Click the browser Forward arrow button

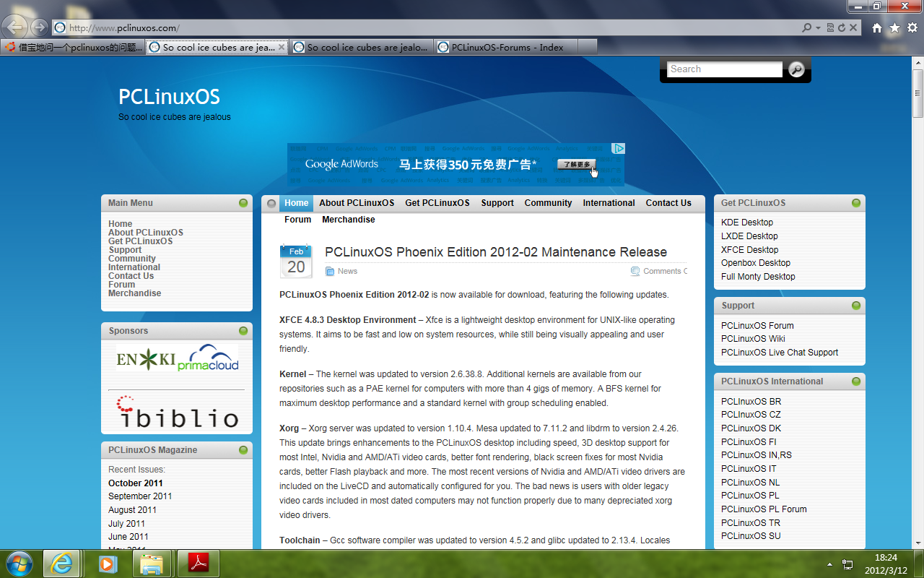coord(39,28)
